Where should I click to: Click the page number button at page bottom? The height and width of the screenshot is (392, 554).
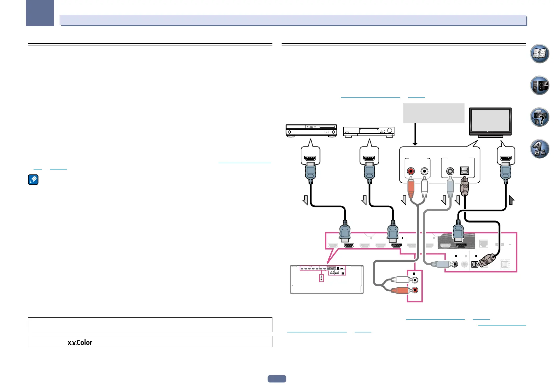point(277,379)
